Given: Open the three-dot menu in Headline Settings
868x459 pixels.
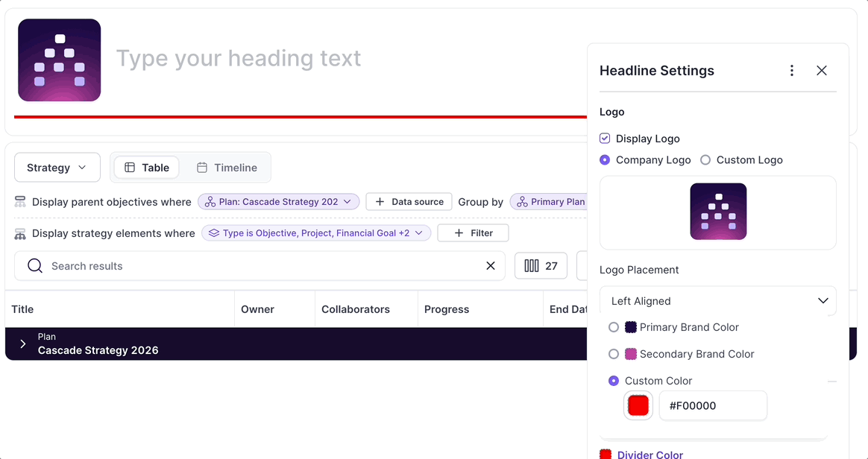Looking at the screenshot, I should (792, 70).
